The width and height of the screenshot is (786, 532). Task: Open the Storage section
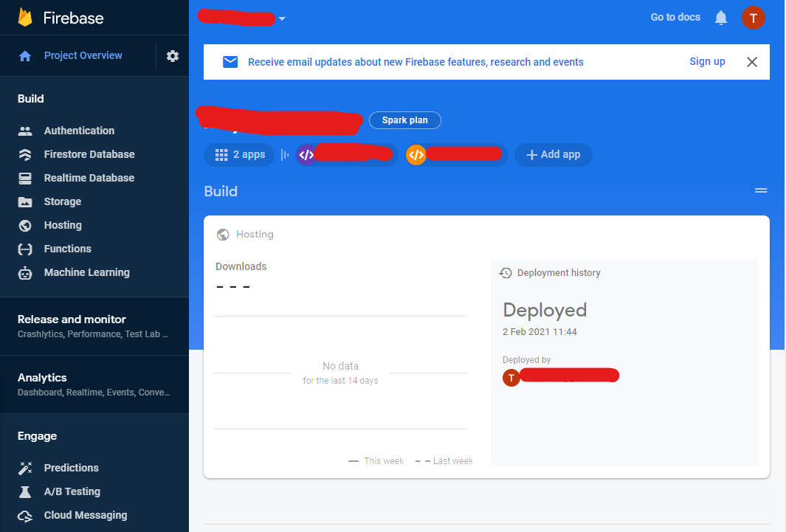(61, 201)
